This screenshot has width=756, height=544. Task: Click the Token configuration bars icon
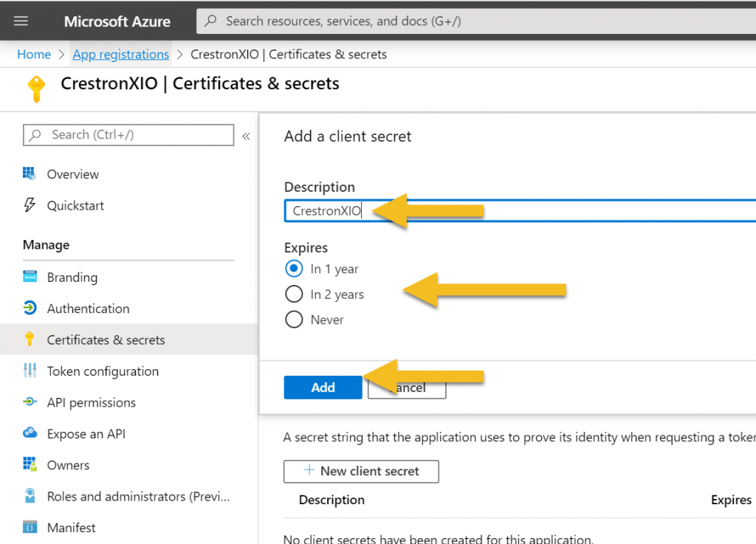pyautogui.click(x=30, y=371)
